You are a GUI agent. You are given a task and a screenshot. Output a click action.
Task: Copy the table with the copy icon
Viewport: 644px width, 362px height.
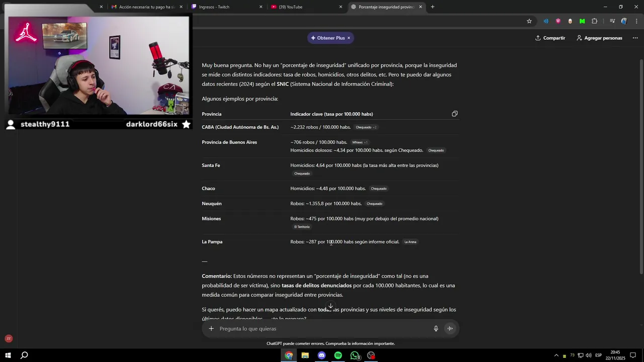(x=454, y=114)
